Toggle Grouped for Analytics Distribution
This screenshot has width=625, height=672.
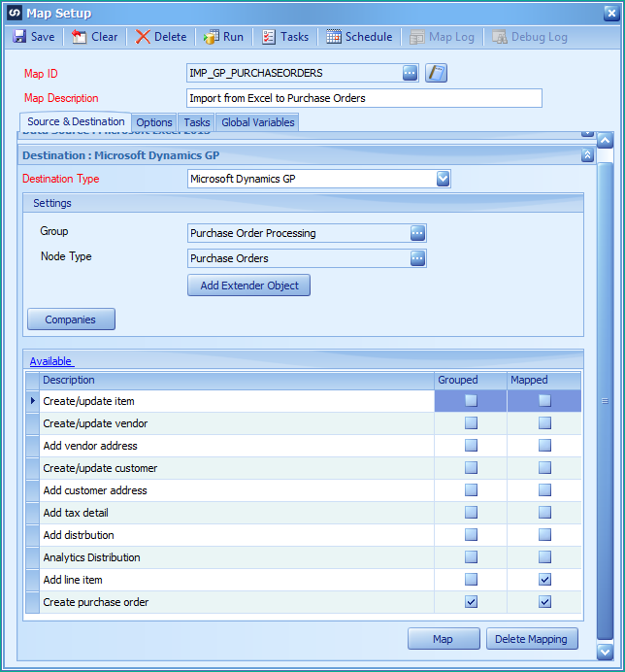pos(472,557)
